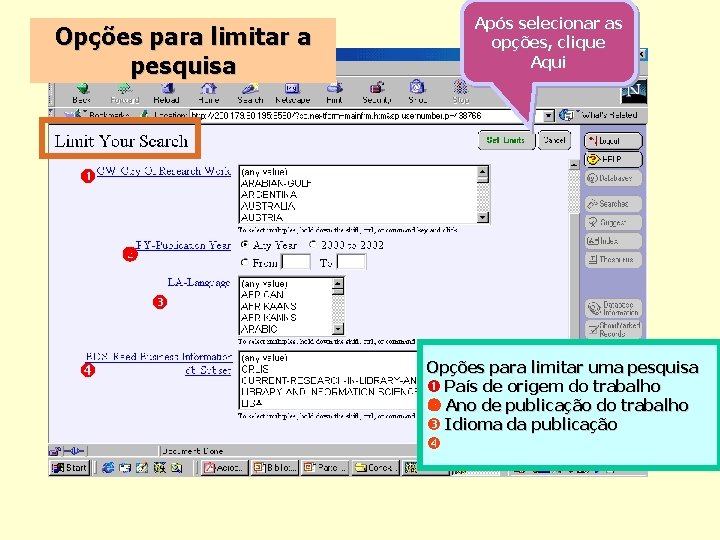Click the Forward navigation icon
Screen dimensions: 720x540
point(124,89)
